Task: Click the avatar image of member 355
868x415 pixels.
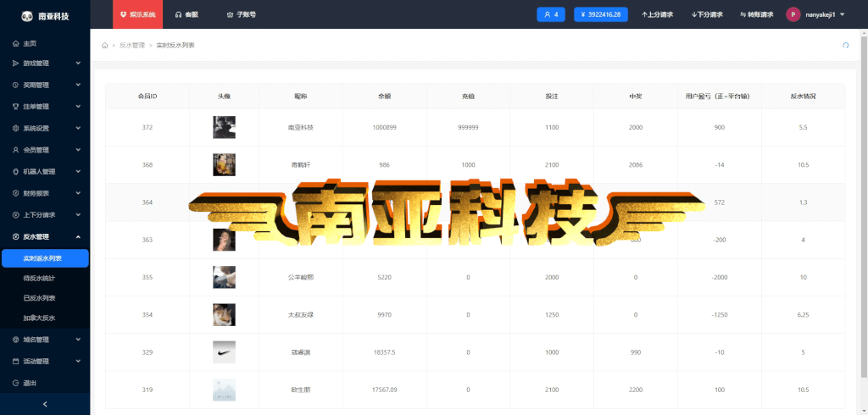Action: 224,277
